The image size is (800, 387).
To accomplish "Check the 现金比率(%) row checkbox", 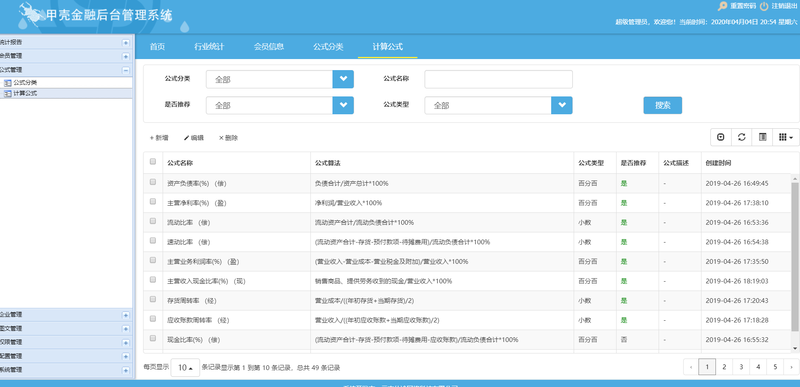I will [153, 338].
